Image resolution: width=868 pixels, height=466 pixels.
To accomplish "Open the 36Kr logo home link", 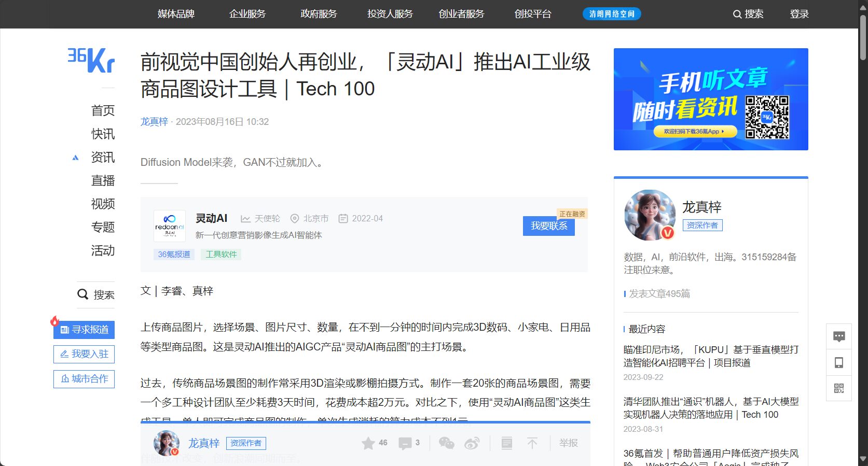I will (91, 61).
